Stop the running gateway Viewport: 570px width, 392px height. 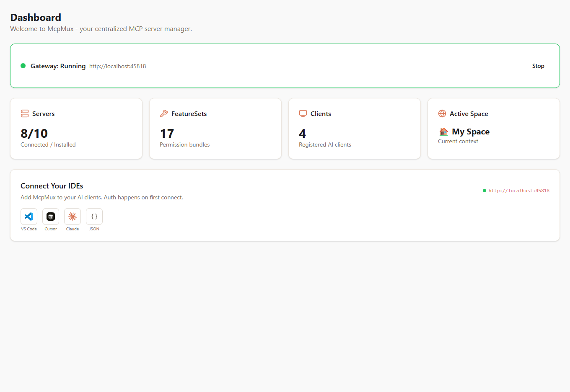[538, 66]
